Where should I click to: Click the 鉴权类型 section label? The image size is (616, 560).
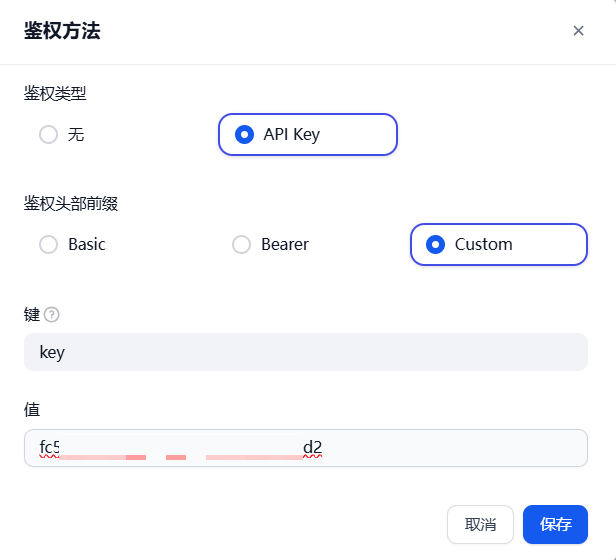55,94
